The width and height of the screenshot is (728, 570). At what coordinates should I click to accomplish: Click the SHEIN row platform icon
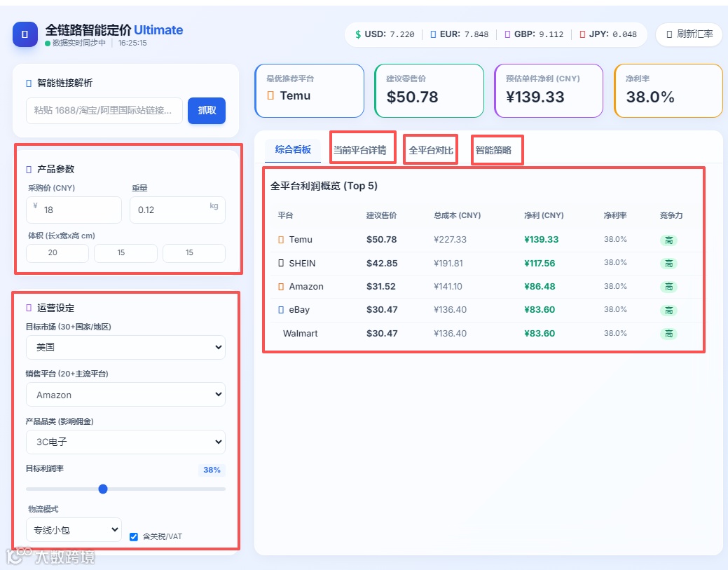(281, 263)
